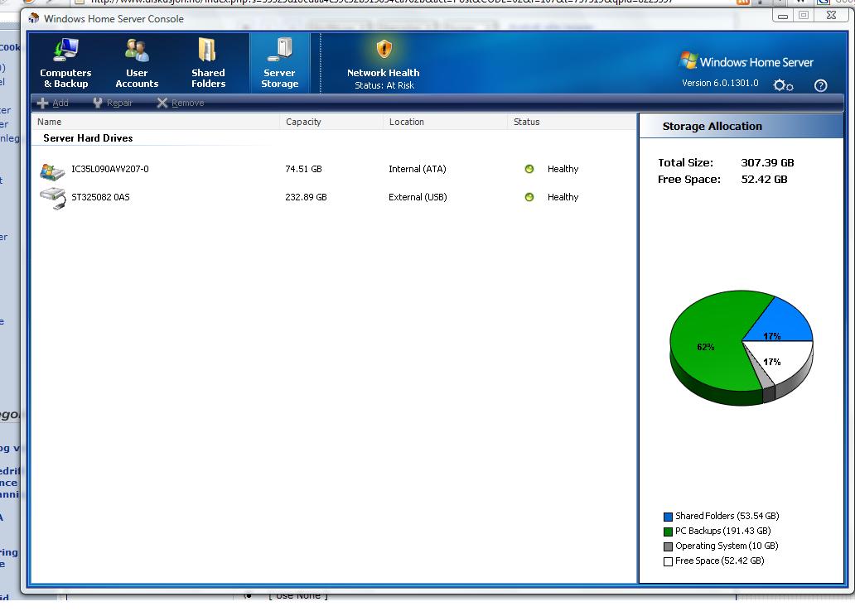Click External (USB) location cell
Viewport: 855px width, 616px height.
pyautogui.click(x=418, y=197)
